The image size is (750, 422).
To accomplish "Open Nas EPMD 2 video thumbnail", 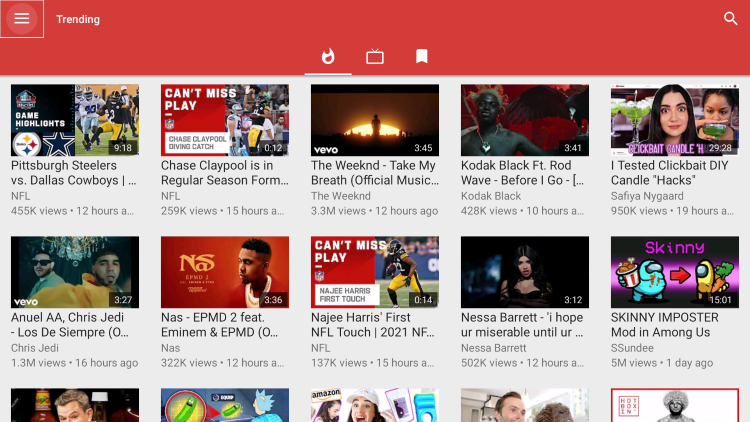I will (x=225, y=272).
